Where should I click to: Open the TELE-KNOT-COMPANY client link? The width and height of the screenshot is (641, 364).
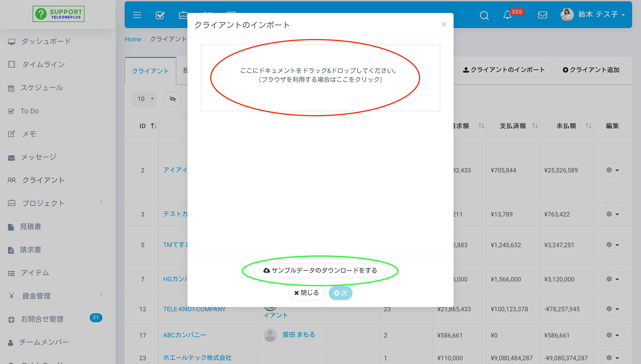(x=194, y=309)
